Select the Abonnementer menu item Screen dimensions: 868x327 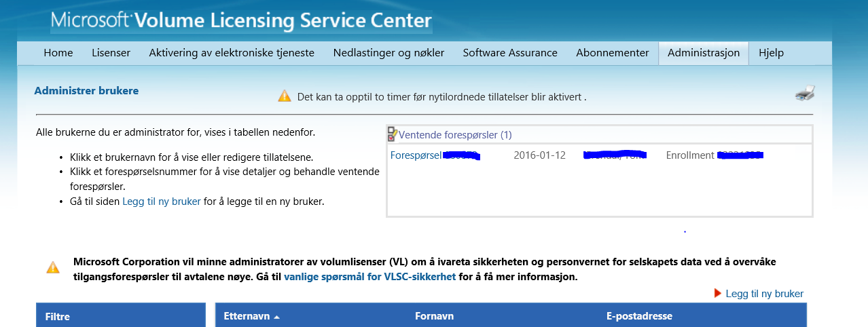613,53
